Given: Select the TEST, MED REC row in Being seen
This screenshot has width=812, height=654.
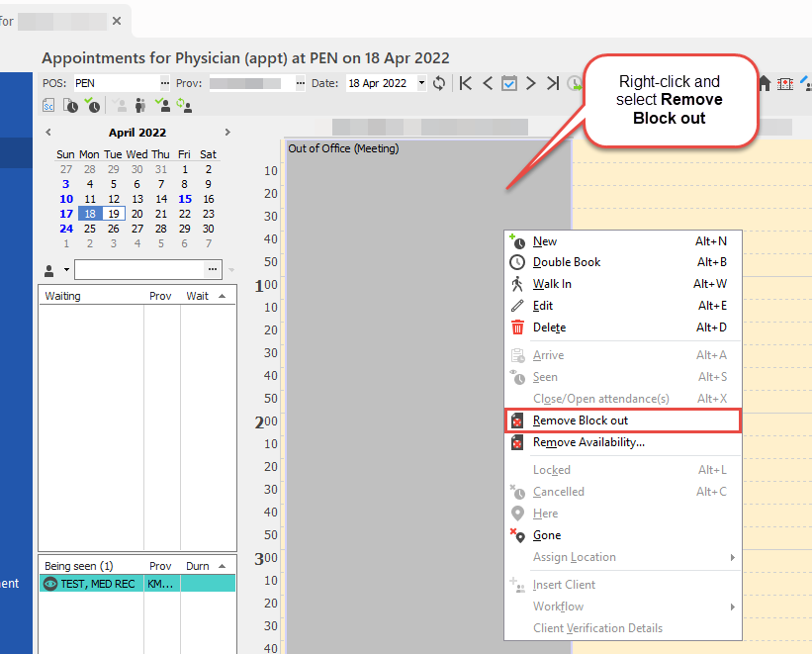Looking at the screenshot, I should (x=119, y=584).
